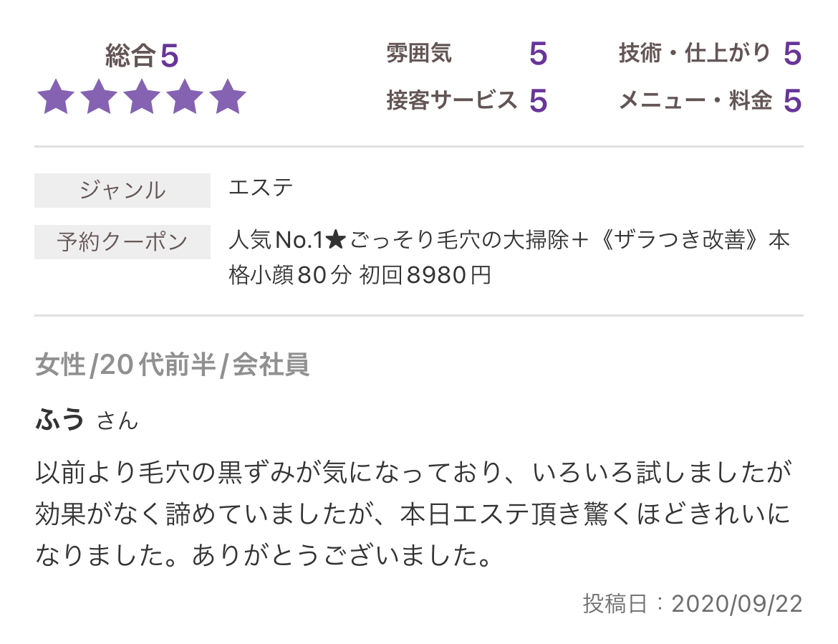Click the posting date 2020/09/22
The height and width of the screenshot is (644, 838).
737,605
